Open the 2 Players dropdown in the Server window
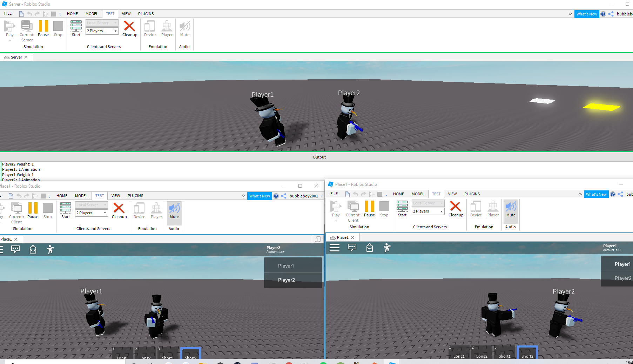Viewport: 633px width, 364px height. tap(102, 31)
